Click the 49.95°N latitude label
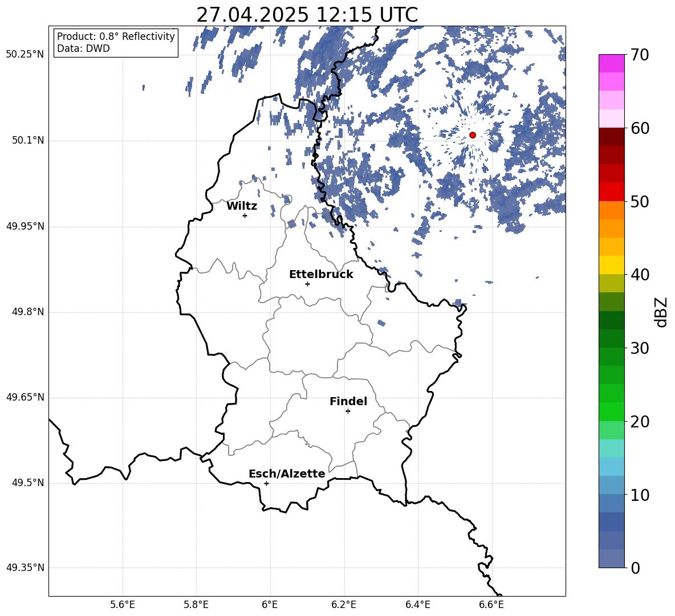Image resolution: width=675 pixels, height=616 pixels. coord(25,226)
